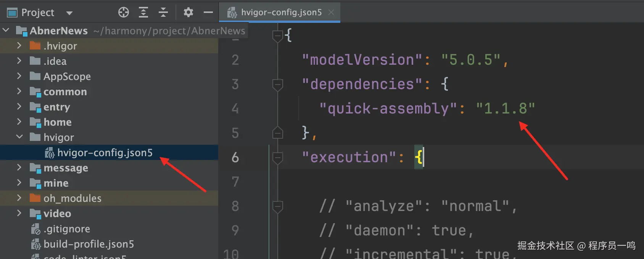Screen dimensions: 644x259
Task: Select the common module in tree
Action: [x=65, y=92]
